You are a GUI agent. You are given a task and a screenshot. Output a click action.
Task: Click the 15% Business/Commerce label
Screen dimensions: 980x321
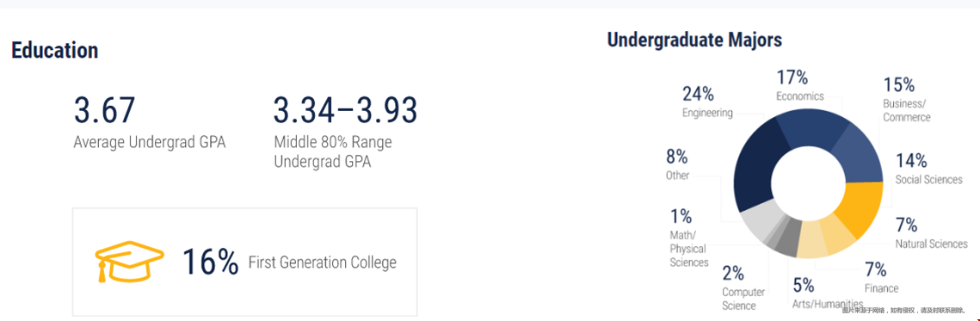906,100
